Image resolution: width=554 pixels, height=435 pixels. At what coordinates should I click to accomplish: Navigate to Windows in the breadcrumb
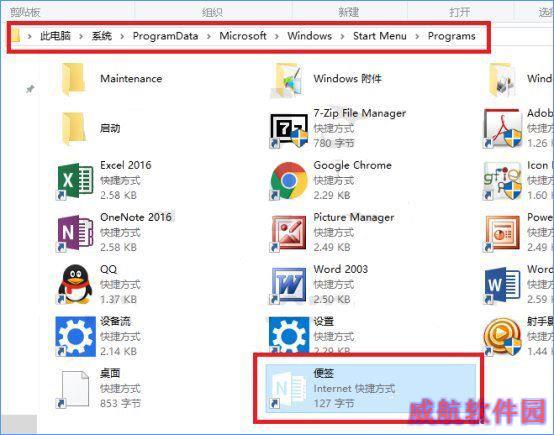(x=310, y=36)
